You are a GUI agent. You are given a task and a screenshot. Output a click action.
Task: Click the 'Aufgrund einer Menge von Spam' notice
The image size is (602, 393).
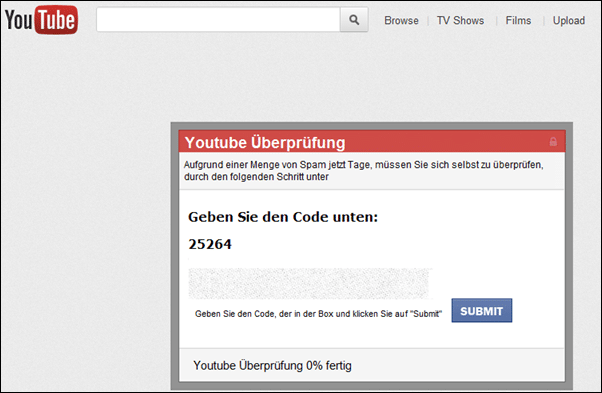click(363, 171)
